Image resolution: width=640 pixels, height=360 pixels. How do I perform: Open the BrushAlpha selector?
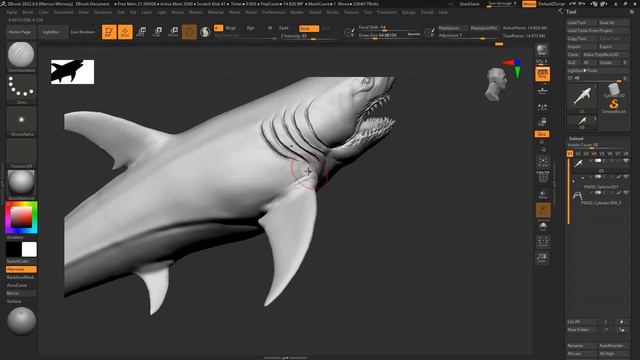pyautogui.click(x=21, y=120)
